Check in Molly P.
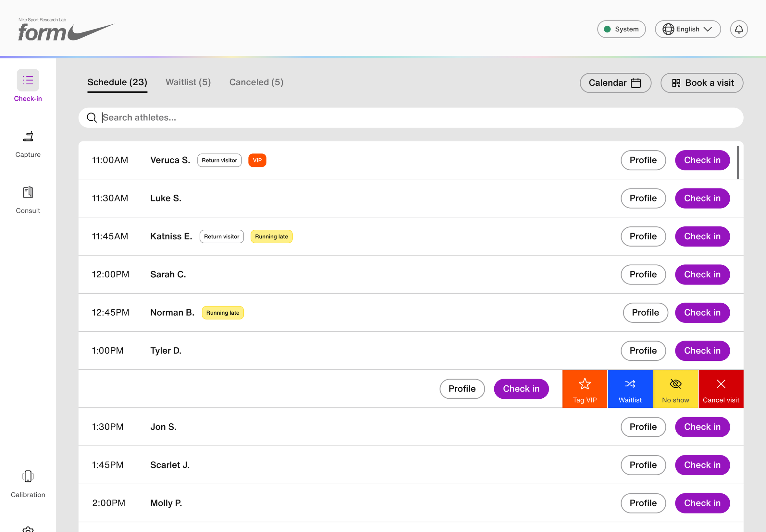 pos(702,503)
